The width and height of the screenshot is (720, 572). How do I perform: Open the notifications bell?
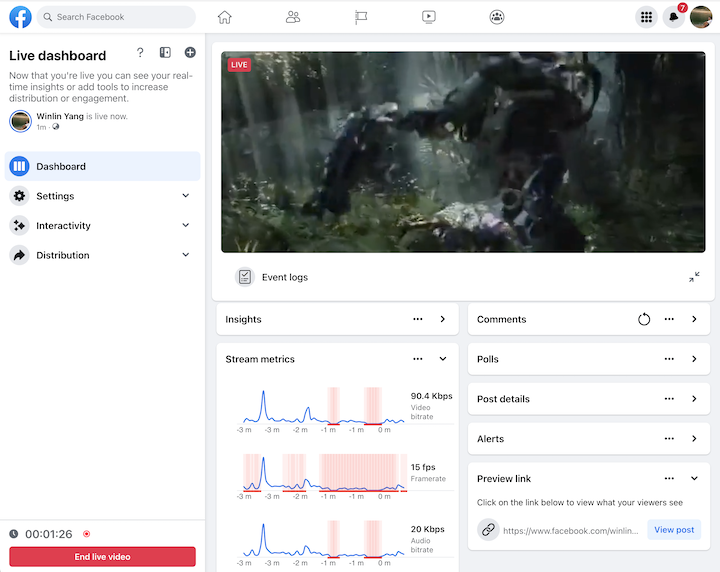point(674,17)
